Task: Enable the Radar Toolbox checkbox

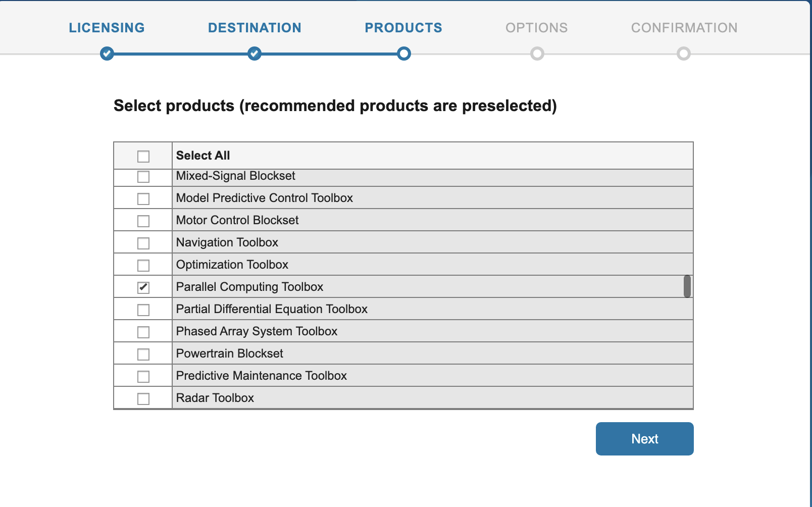Action: click(143, 397)
